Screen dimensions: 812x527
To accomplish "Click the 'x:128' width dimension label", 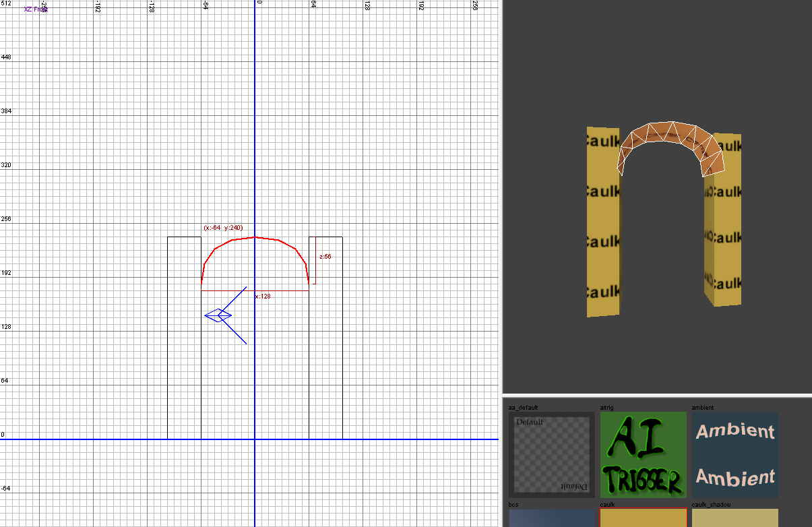I will click(263, 296).
